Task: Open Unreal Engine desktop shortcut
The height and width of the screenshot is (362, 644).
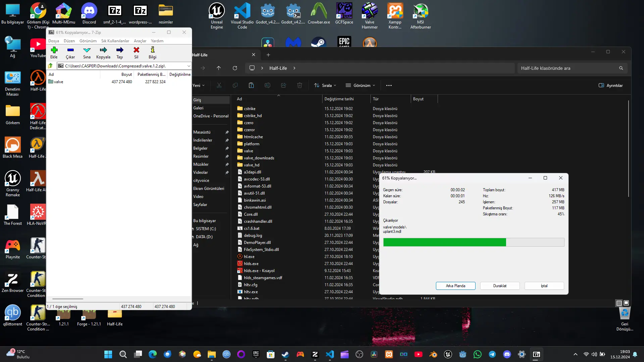Action: pyautogui.click(x=217, y=16)
